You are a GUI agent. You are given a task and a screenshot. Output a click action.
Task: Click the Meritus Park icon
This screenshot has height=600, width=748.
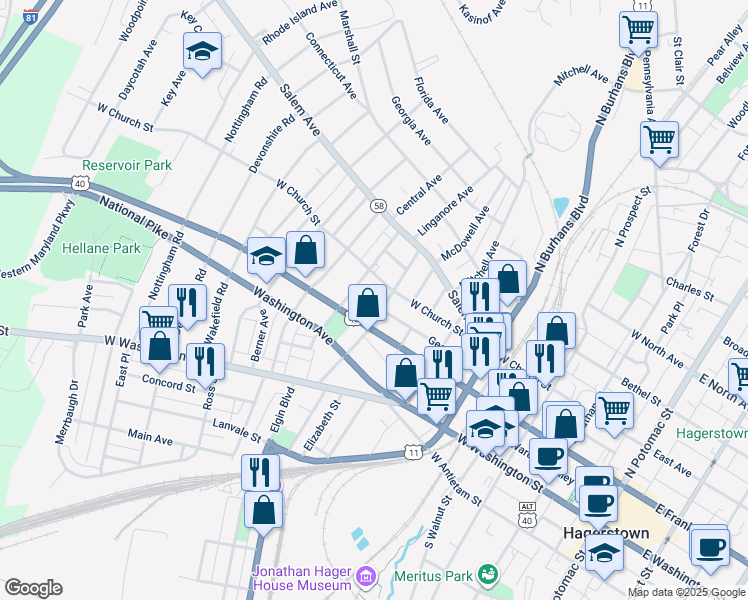pyautogui.click(x=490, y=574)
